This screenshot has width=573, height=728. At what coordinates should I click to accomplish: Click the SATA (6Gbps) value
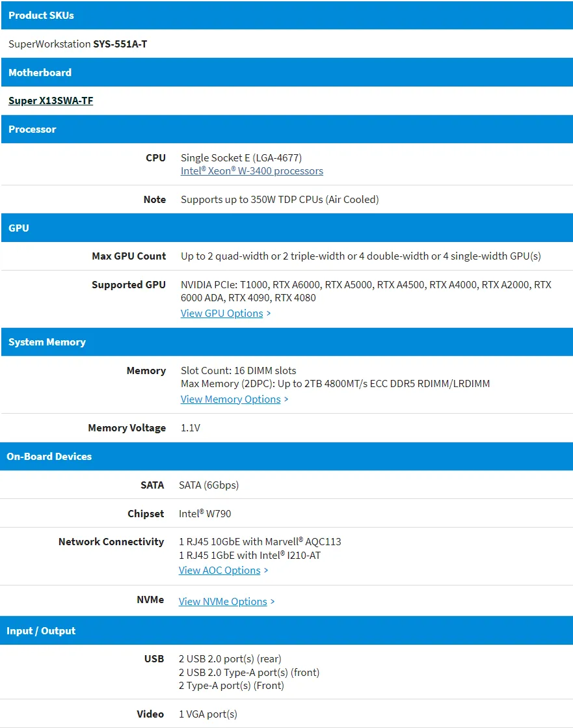tap(209, 485)
